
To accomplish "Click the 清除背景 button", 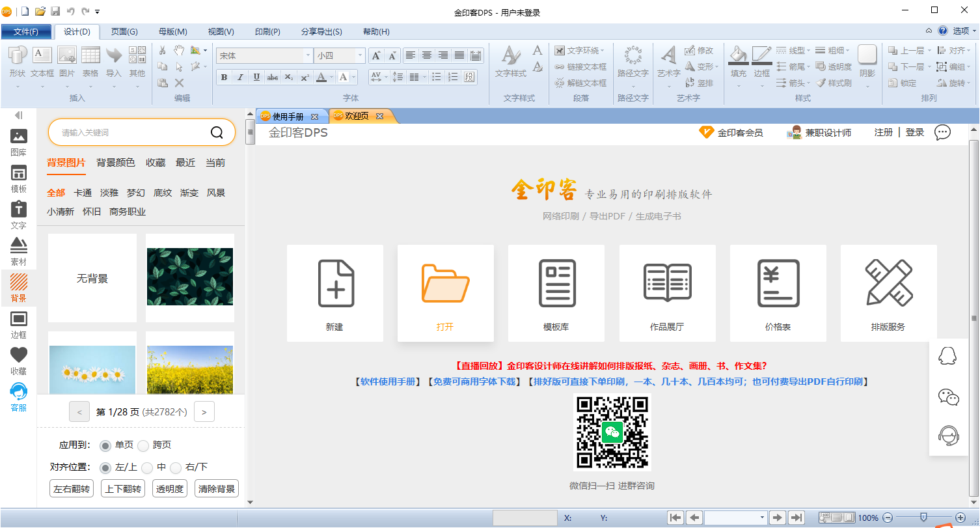I will tap(216, 488).
